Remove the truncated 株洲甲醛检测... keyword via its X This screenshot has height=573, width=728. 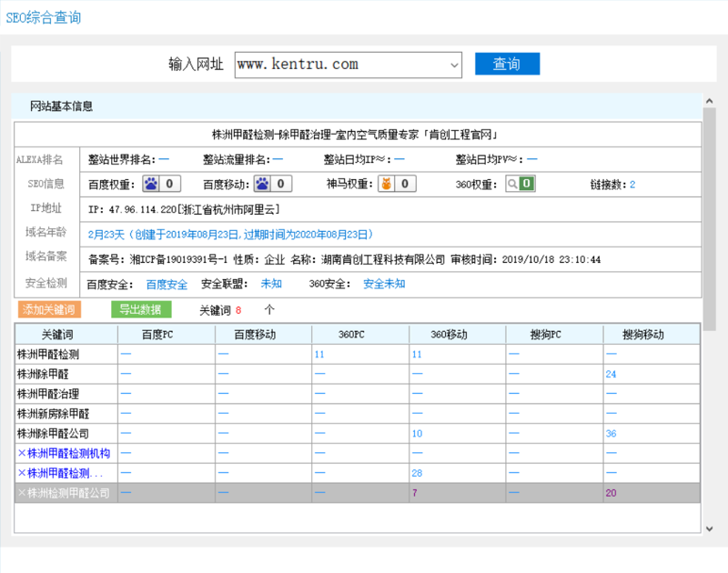click(x=21, y=473)
